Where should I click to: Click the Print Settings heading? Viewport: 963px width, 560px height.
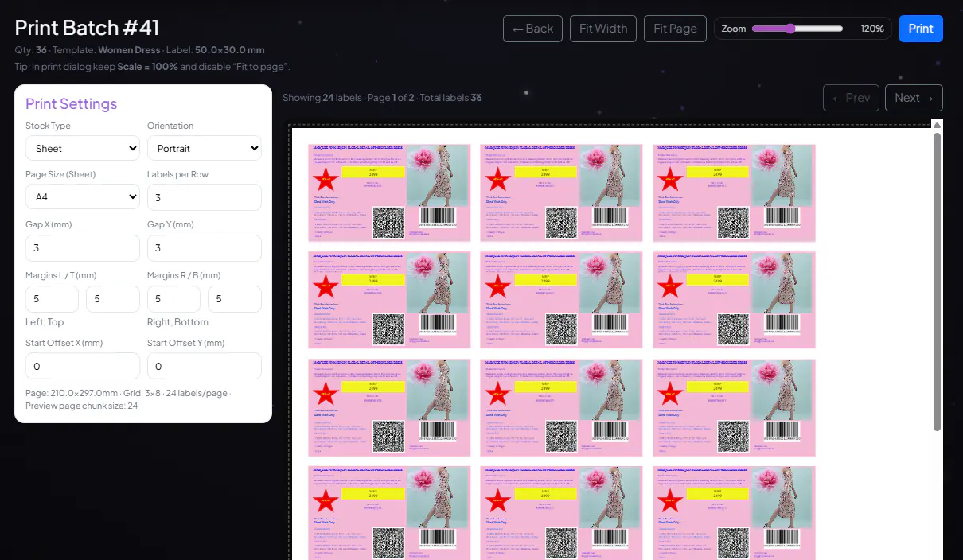pos(72,104)
